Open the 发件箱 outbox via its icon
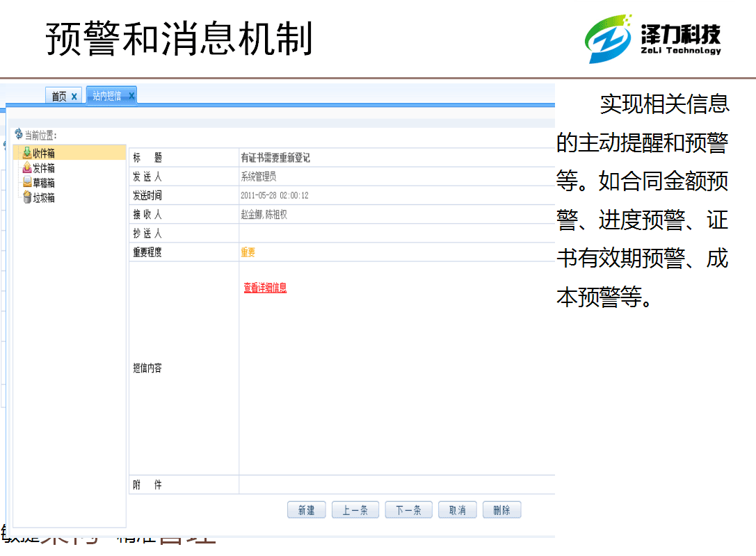 coord(26,167)
